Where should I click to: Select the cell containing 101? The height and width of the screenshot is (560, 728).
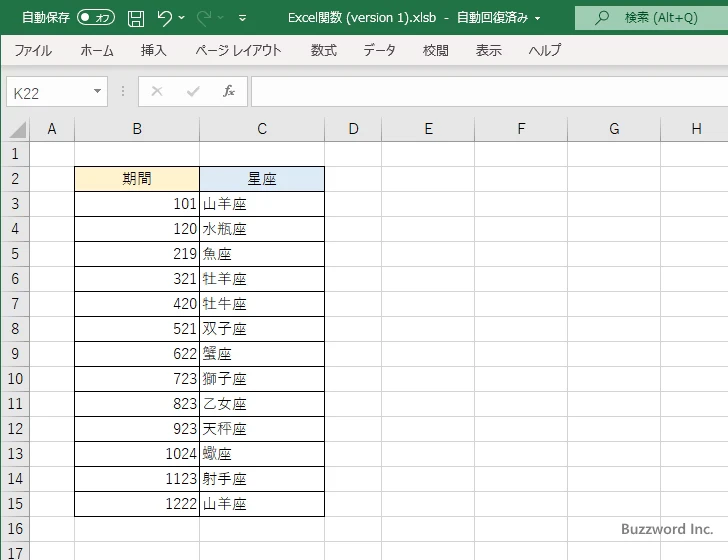137,204
